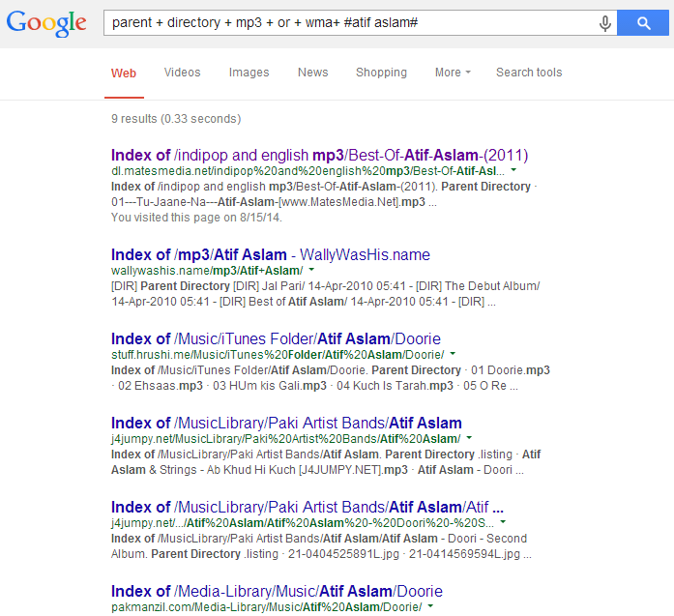Expand arrow beside j4jumpy.net Paki%20Artist%20Bands URL
Image resolution: width=674 pixels, height=616 pixels.
469,438
